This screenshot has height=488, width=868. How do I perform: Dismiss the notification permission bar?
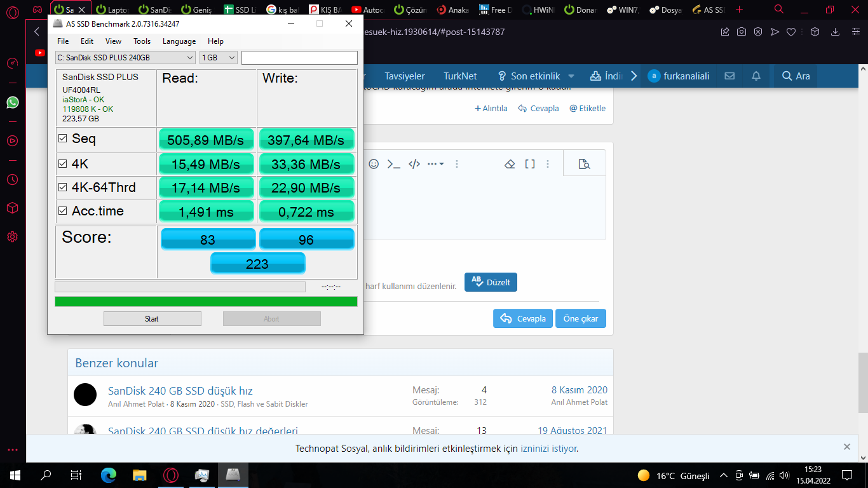[846, 447]
